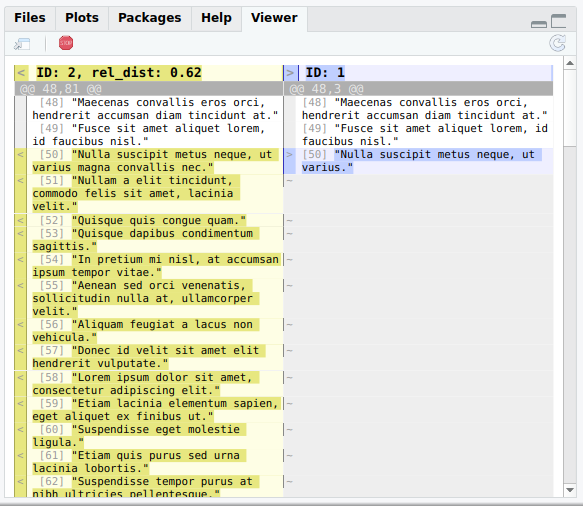Image resolution: width=583 pixels, height=506 pixels.
Task: Minimize the Viewer pane
Action: point(539,24)
